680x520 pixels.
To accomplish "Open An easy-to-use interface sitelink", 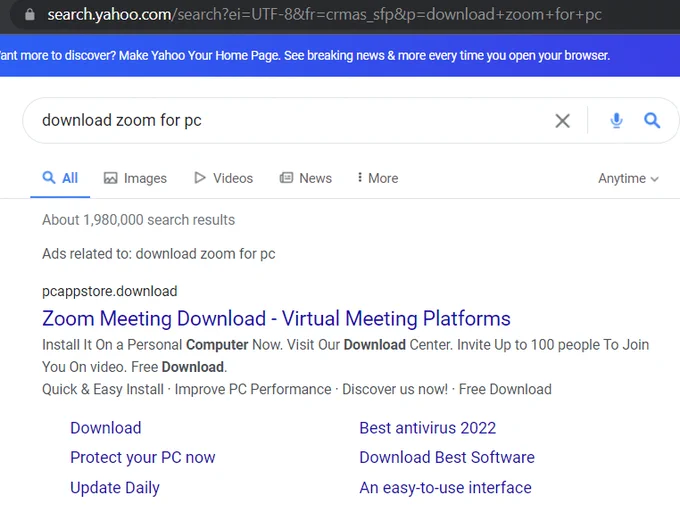I will (x=445, y=487).
